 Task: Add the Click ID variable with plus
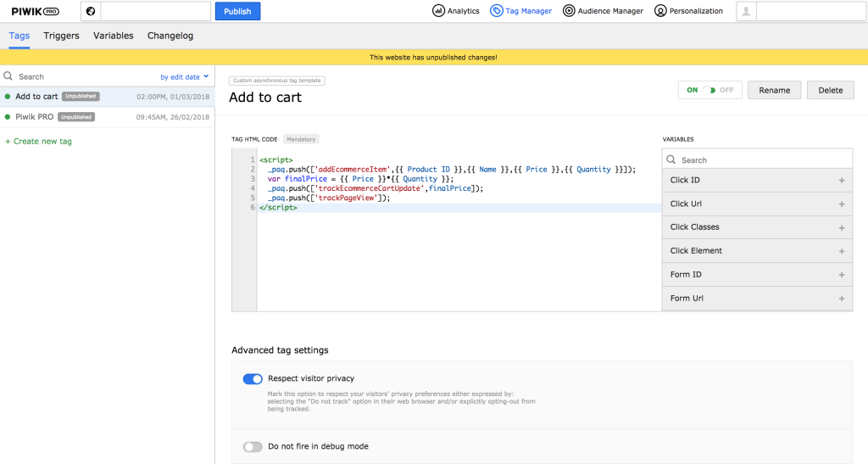(x=842, y=181)
